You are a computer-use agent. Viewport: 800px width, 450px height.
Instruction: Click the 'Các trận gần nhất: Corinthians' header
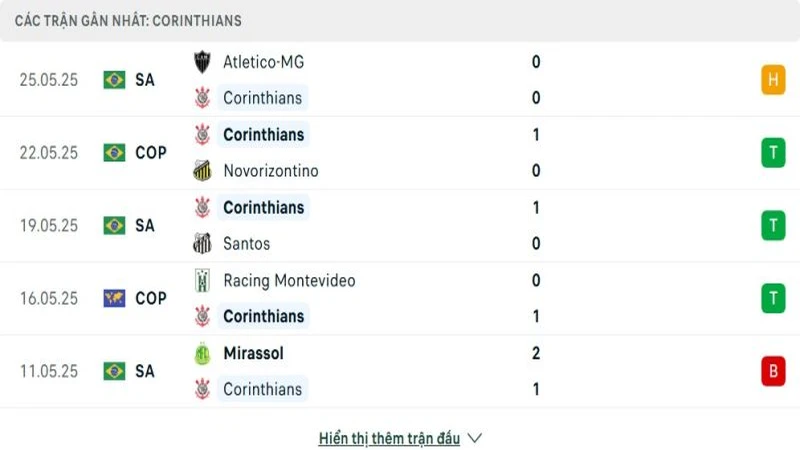coord(128,20)
